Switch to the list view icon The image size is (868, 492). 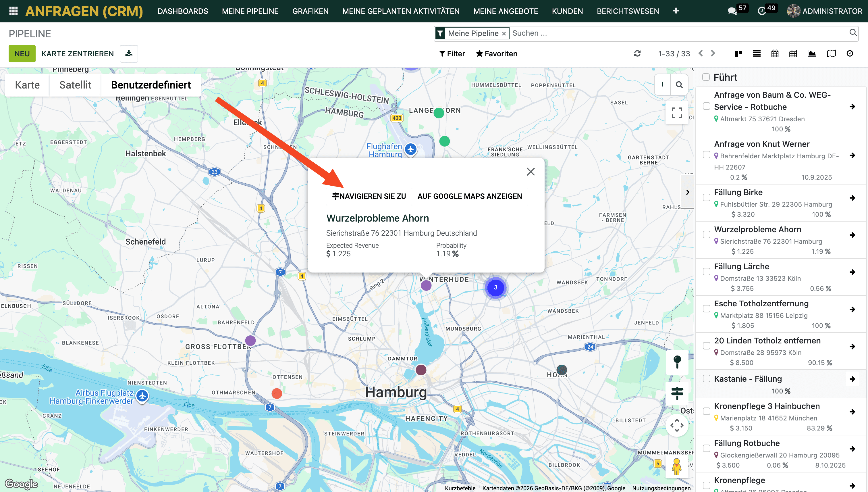pos(757,53)
